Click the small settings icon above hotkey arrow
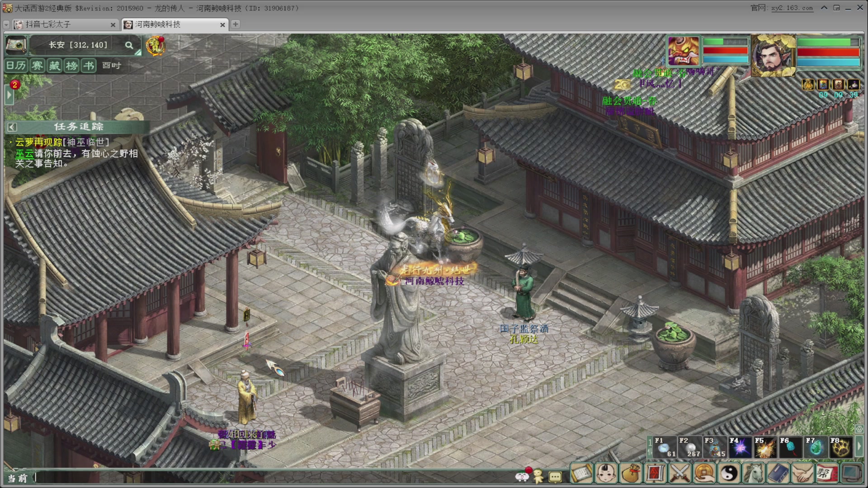 pyautogui.click(x=859, y=429)
